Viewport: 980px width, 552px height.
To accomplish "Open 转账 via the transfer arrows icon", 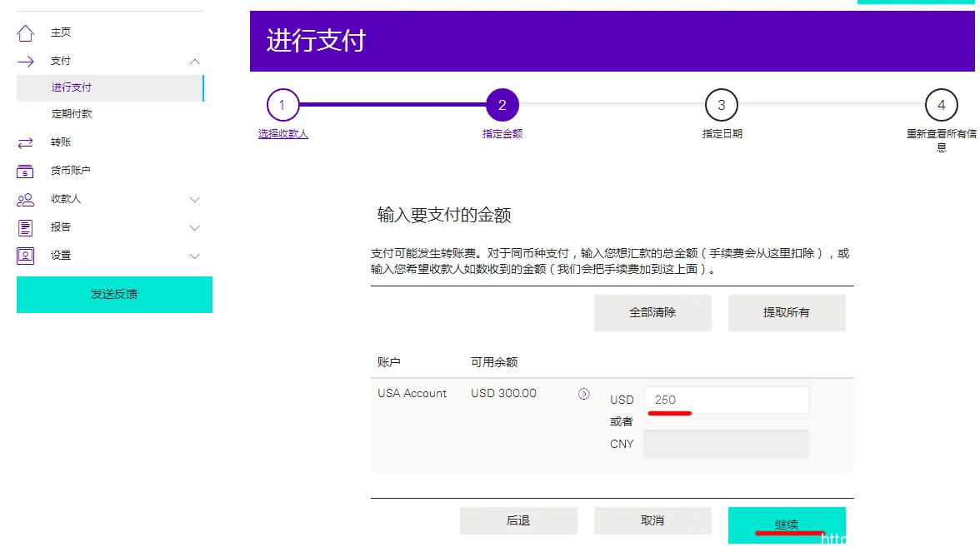I will [x=27, y=142].
